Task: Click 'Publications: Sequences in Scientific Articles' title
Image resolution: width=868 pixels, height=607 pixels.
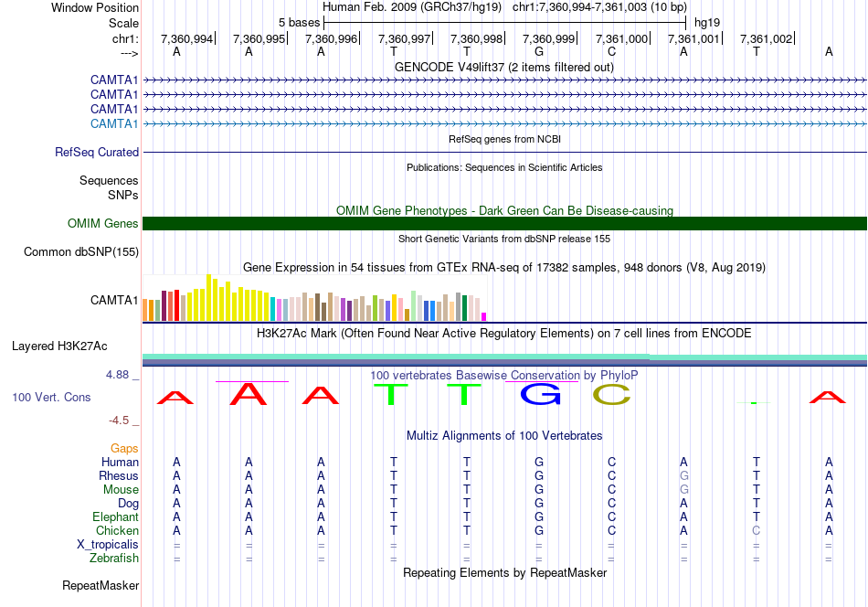Action: click(504, 167)
